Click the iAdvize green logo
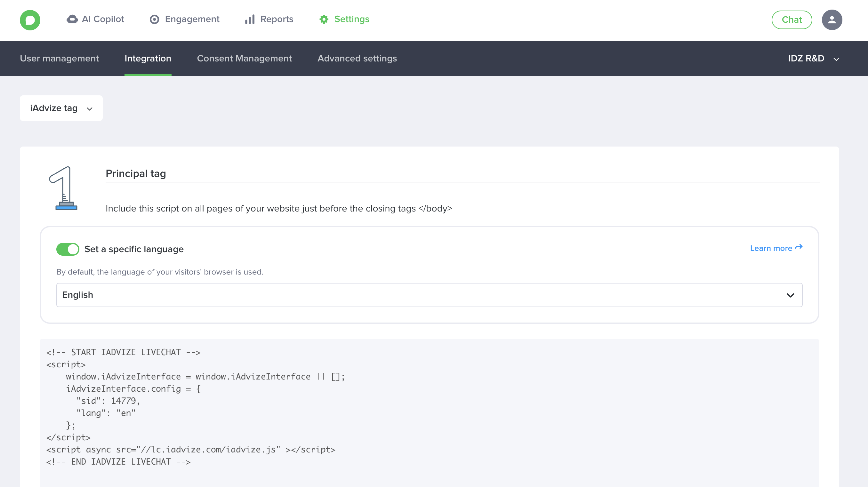The height and width of the screenshot is (487, 868). pos(30,20)
